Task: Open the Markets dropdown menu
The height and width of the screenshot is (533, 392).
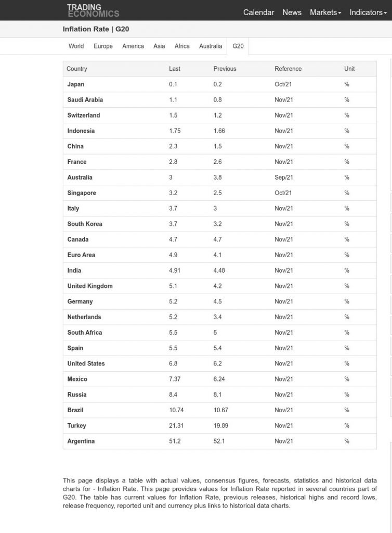Action: point(325,12)
